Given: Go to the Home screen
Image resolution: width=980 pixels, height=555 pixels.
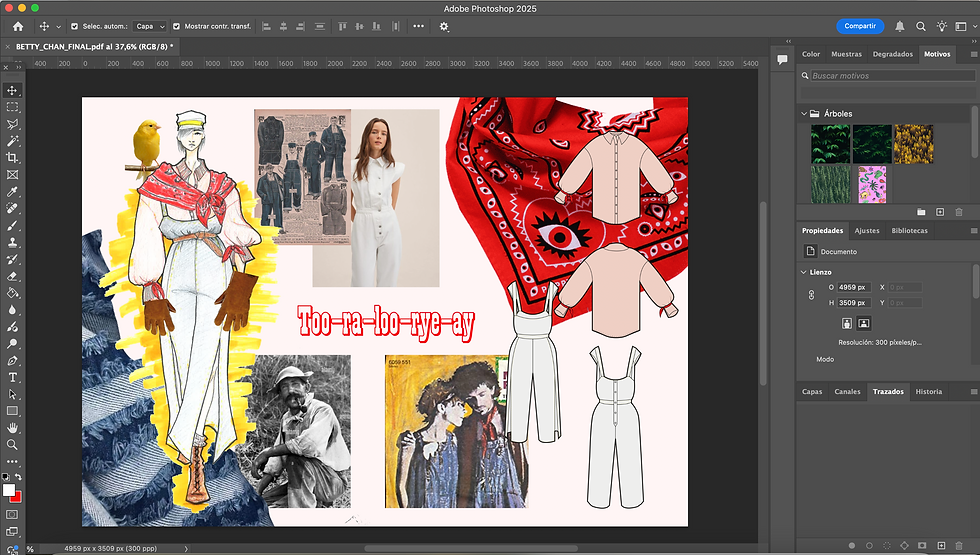Looking at the screenshot, I should tap(18, 26).
